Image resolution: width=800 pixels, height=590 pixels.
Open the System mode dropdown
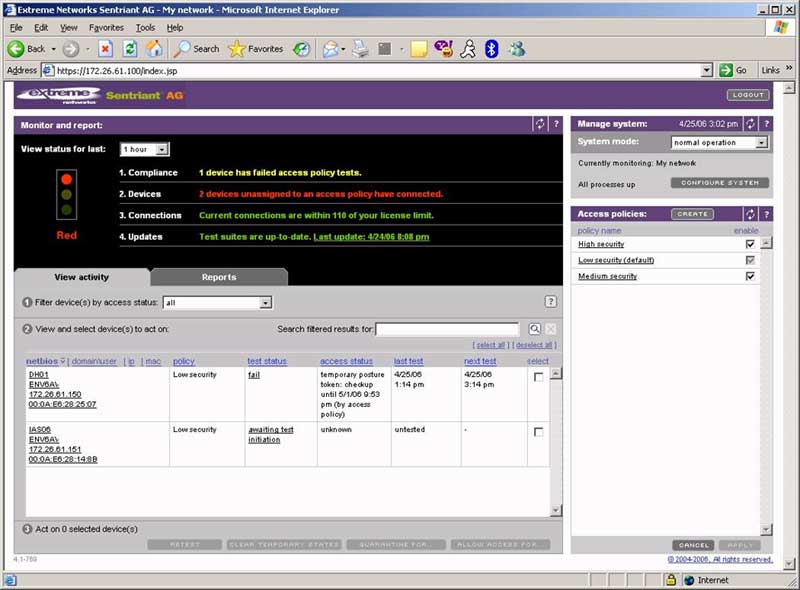click(x=761, y=142)
